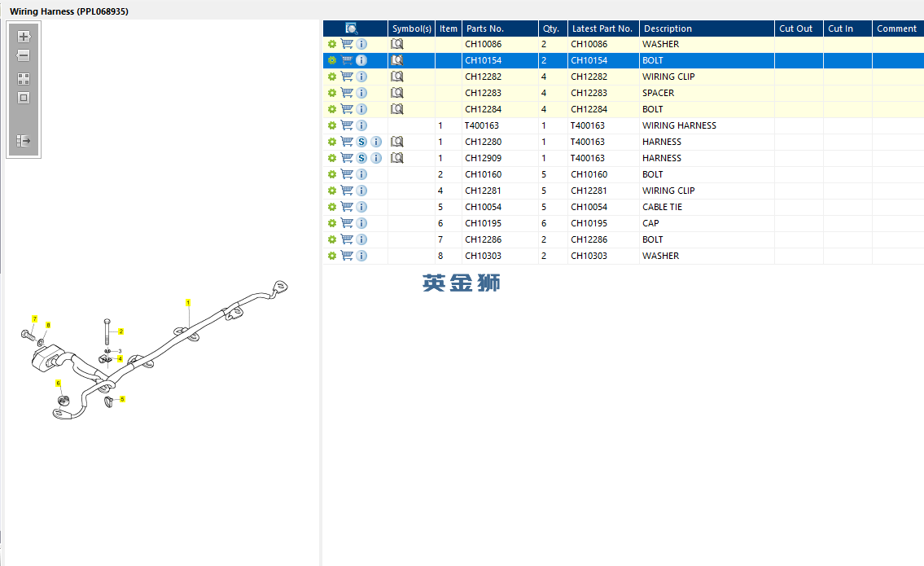Show info for CH12280 harness

point(376,142)
